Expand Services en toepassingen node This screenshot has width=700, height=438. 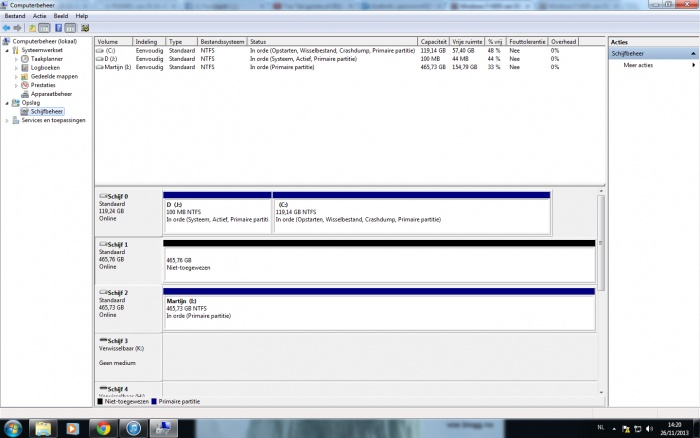(8, 120)
